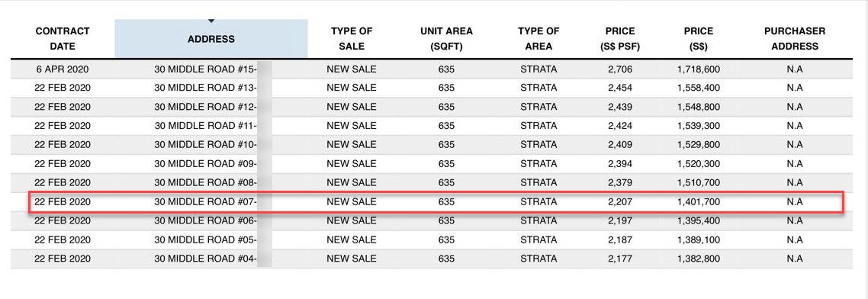Click the 1,382,800 price in last row
Image resolution: width=868 pixels, height=299 pixels.
(698, 259)
